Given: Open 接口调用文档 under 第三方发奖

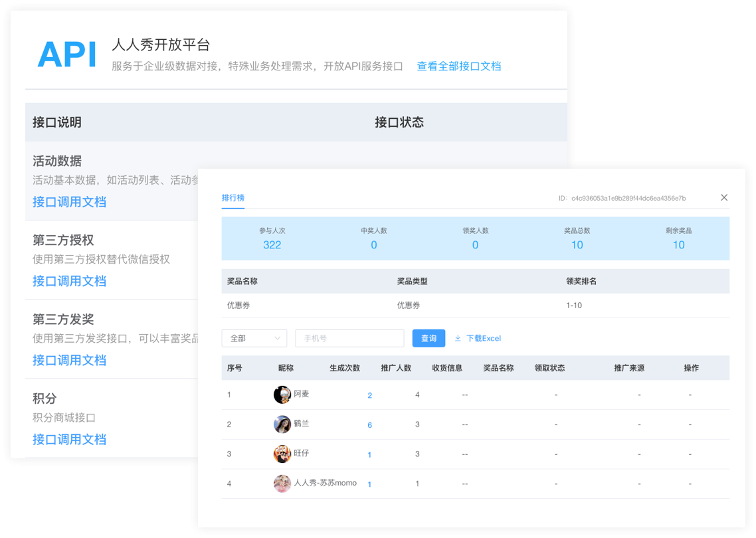Looking at the screenshot, I should point(70,360).
